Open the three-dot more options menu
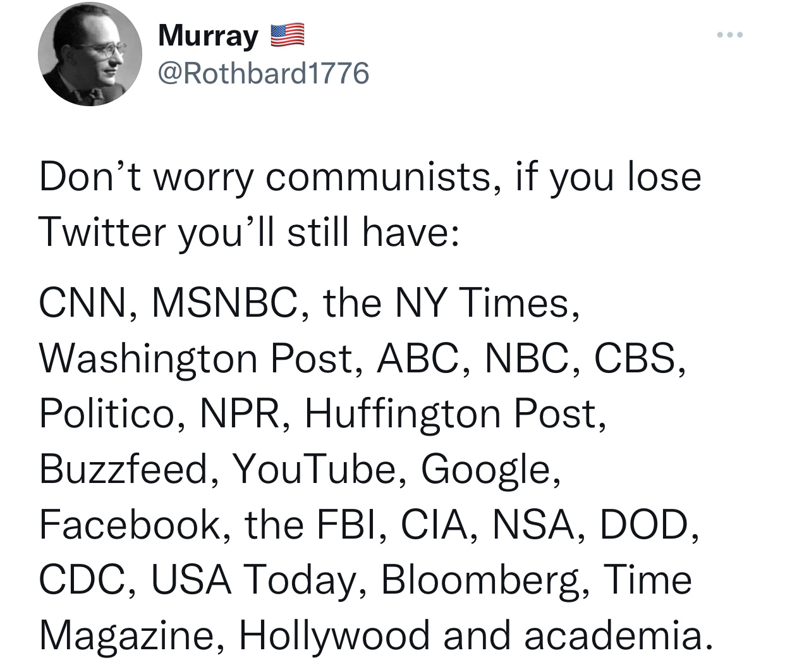The height and width of the screenshot is (672, 785). pyautogui.click(x=730, y=35)
